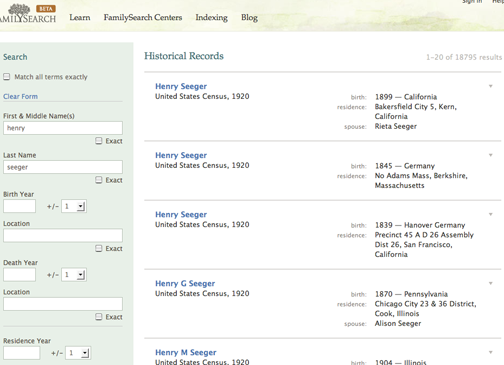
Task: Expand details arrow for Henry Seeger 1845 result
Action: (x=491, y=155)
